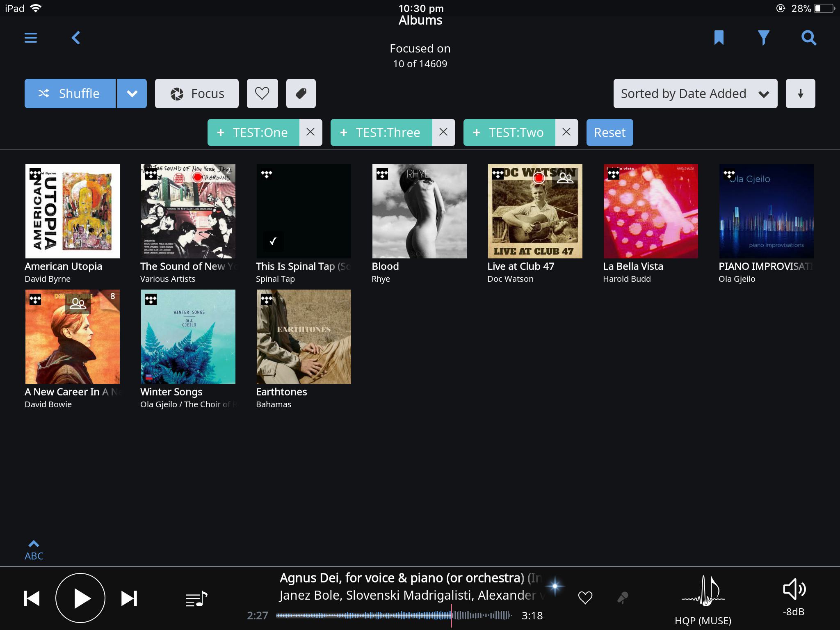Image resolution: width=840 pixels, height=630 pixels.
Task: Click the Reset focus button
Action: tap(609, 132)
